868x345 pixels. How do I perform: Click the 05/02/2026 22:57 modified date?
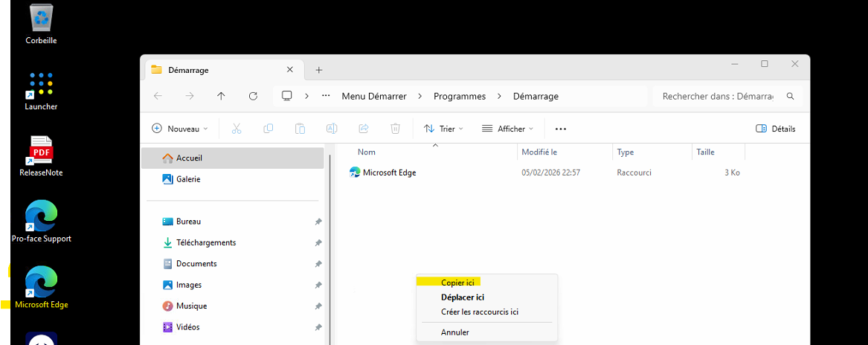click(x=551, y=172)
